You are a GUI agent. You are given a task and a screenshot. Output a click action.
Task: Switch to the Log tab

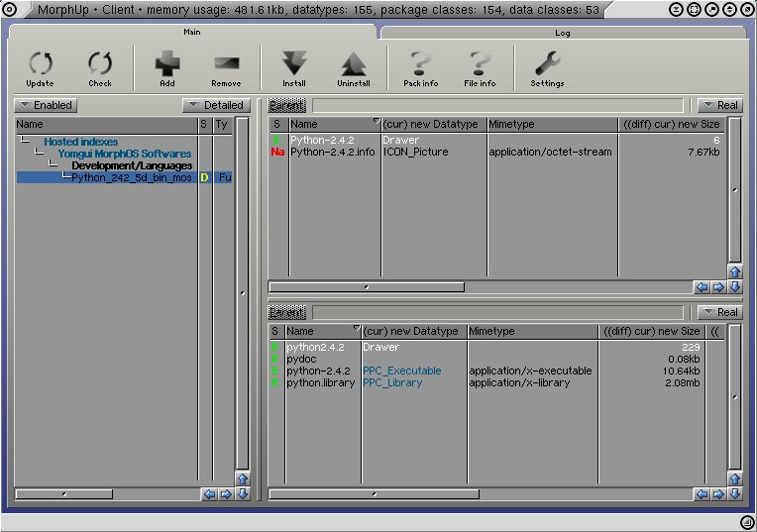[x=563, y=33]
